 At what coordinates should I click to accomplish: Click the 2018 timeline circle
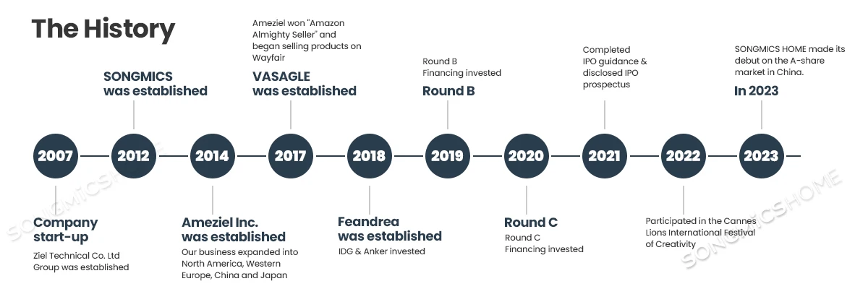click(370, 156)
